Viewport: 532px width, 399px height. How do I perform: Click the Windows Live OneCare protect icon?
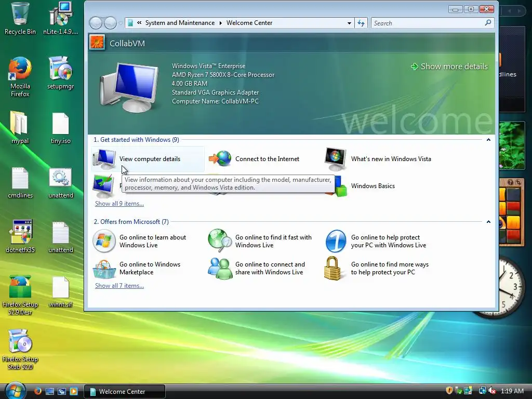pyautogui.click(x=336, y=241)
